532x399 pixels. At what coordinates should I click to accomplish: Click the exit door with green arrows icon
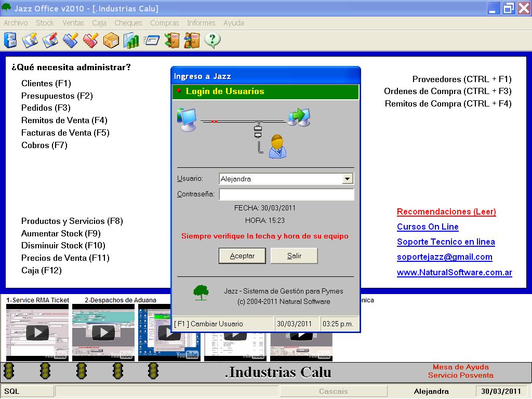171,41
